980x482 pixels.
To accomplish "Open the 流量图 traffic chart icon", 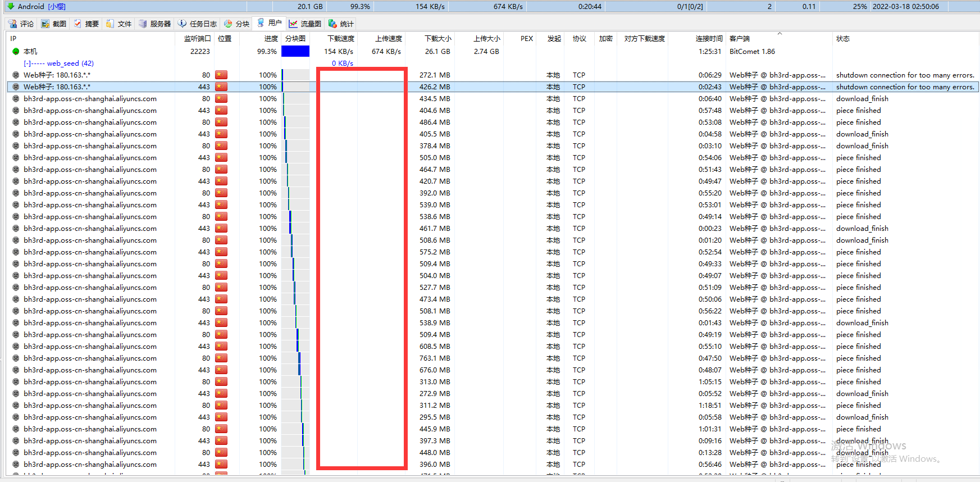I will tap(293, 24).
